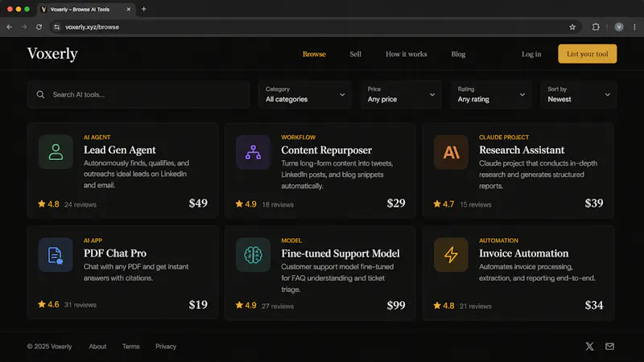Click Log in

click(x=531, y=54)
